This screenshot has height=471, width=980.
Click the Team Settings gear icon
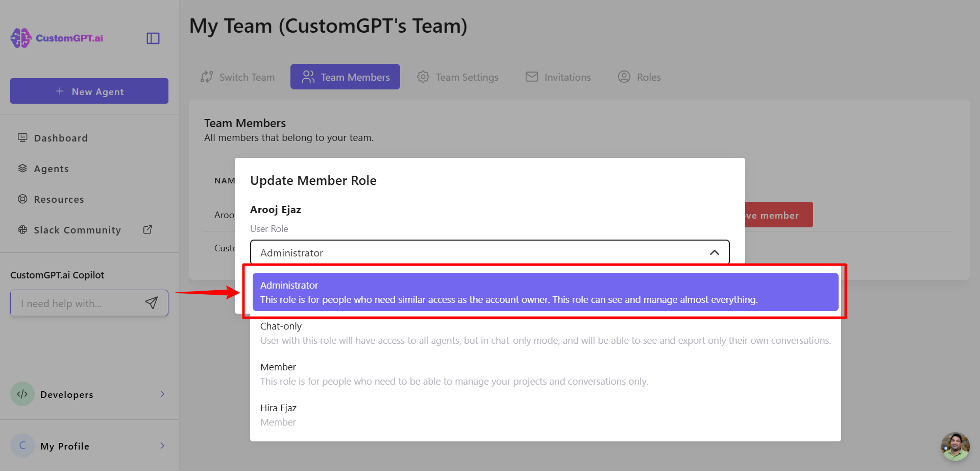click(423, 77)
